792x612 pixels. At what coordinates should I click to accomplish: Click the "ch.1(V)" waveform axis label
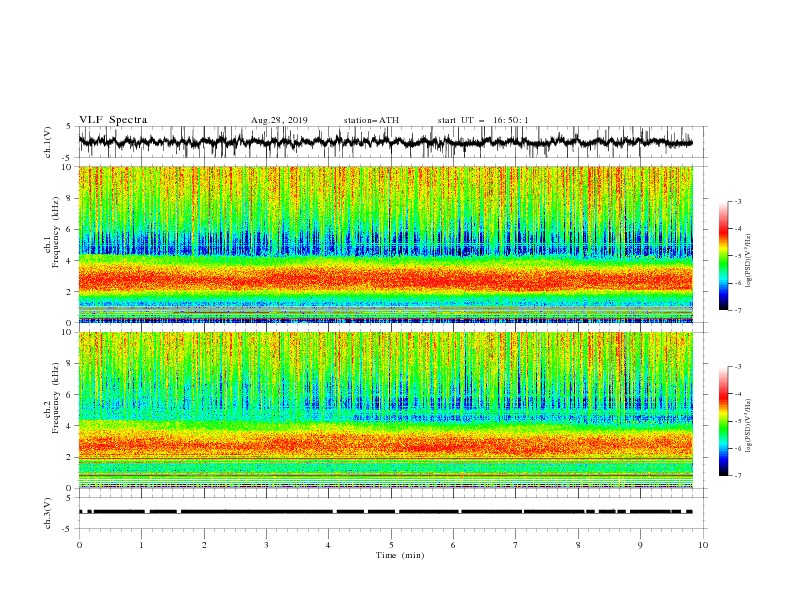click(48, 142)
